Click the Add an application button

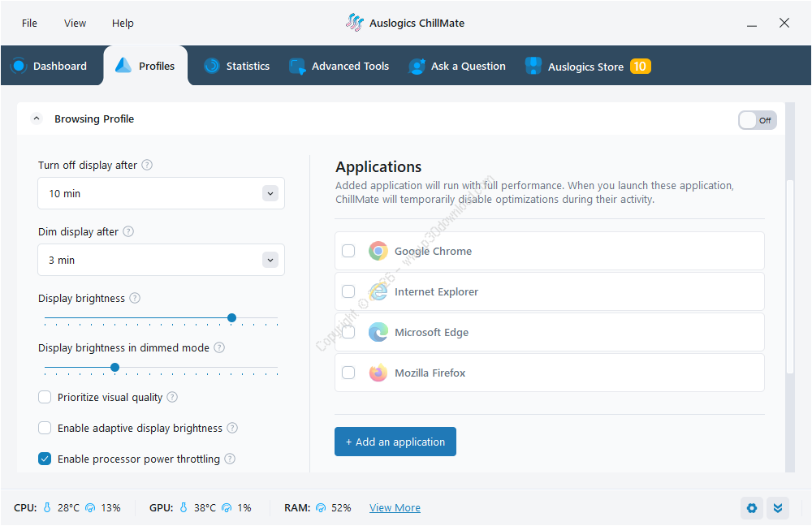tap(395, 442)
